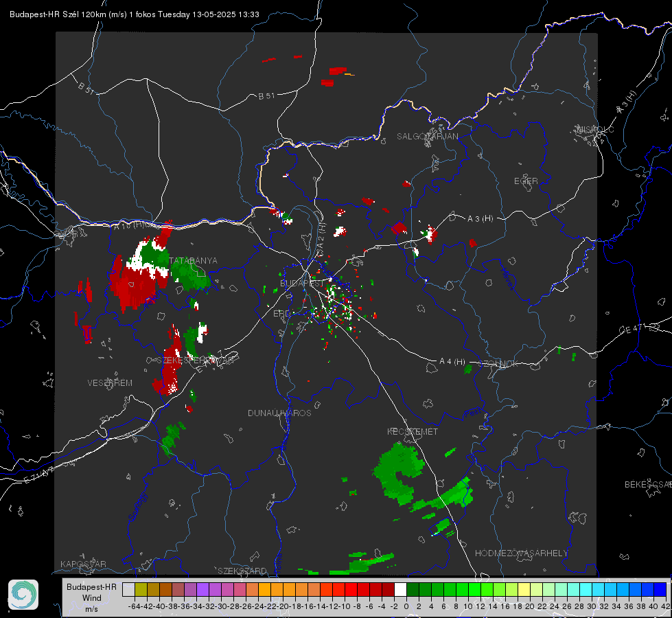Click the 'B 51' road label in the top left
This screenshot has height=618, width=672.
click(86, 88)
